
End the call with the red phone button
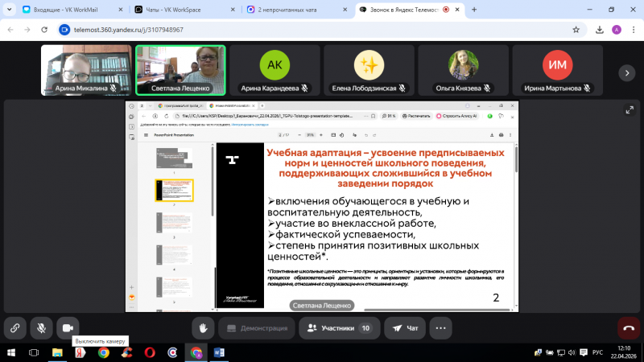pos(629,327)
